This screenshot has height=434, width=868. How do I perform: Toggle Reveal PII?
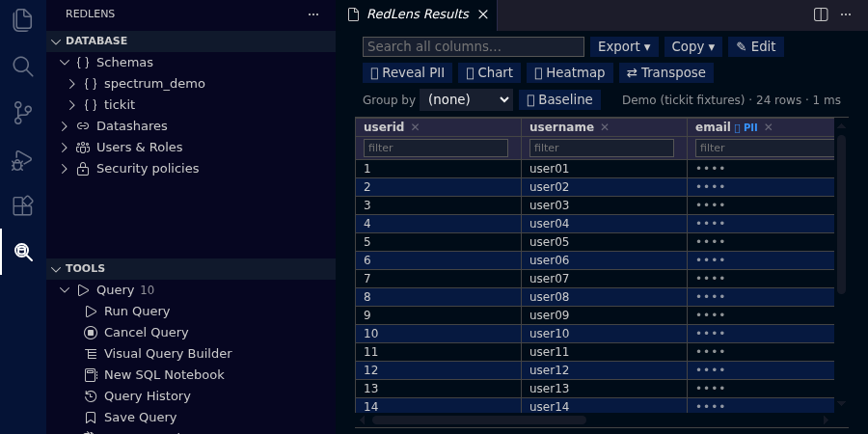tap(407, 73)
